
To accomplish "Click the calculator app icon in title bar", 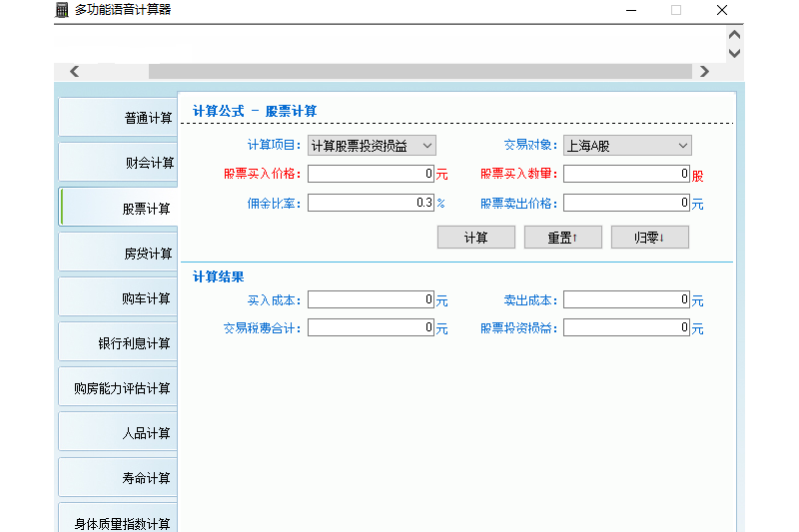I will [x=62, y=10].
